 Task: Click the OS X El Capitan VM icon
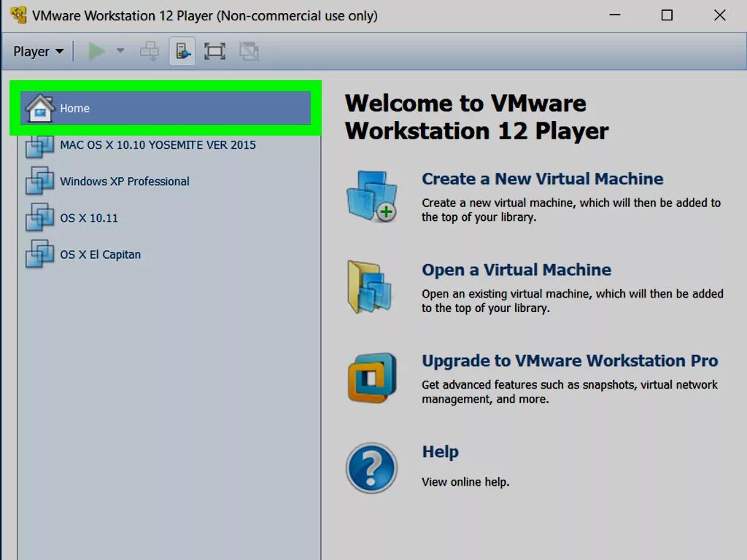click(39, 254)
